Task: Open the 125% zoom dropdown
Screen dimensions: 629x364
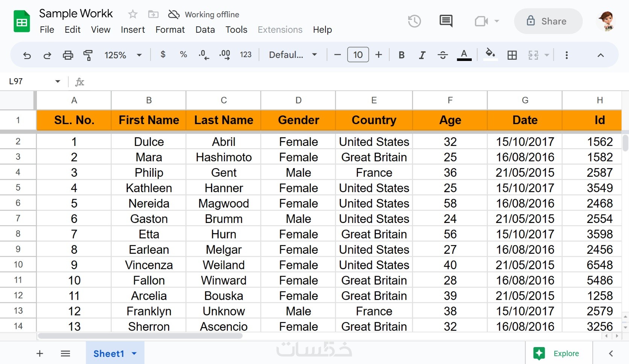Action: (123, 55)
